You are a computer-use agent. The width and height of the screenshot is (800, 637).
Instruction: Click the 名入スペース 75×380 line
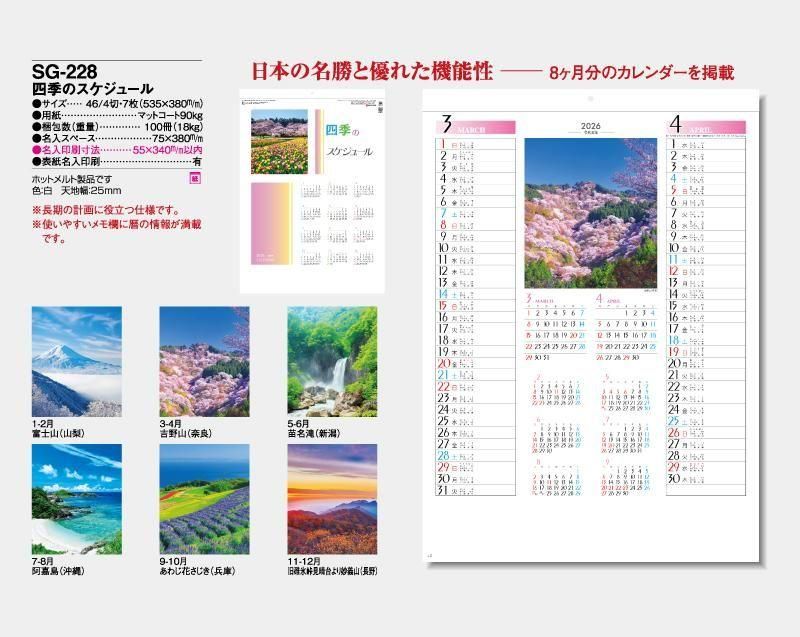[x=117, y=138]
